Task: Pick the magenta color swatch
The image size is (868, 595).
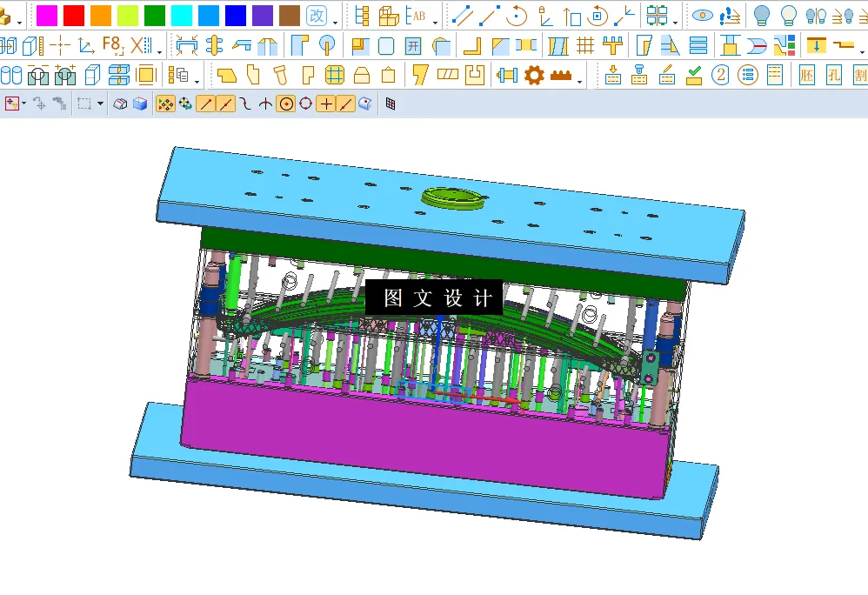Action: [47, 14]
